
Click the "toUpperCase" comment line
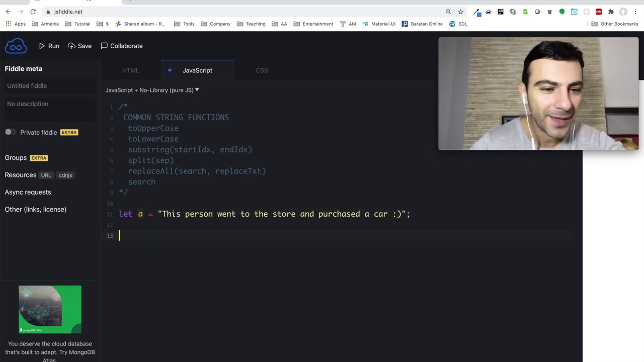(153, 128)
